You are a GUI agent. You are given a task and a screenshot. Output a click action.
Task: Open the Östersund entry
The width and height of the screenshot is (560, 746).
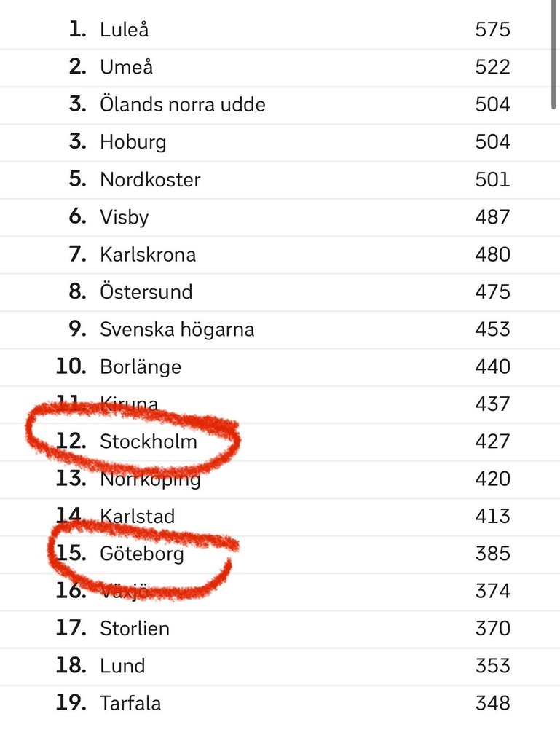click(280, 292)
